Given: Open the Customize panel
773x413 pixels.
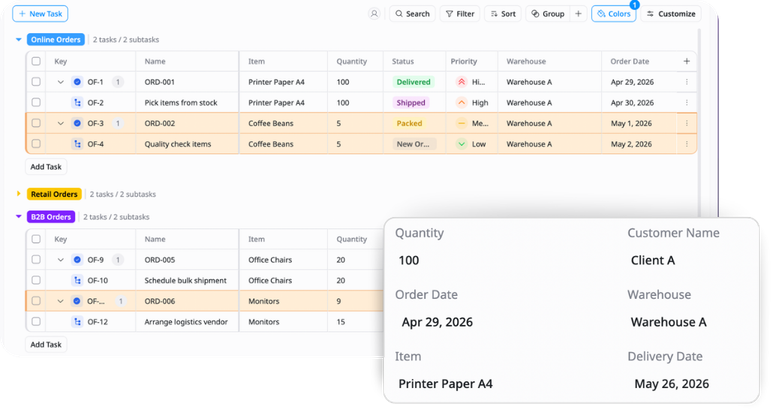Looking at the screenshot, I should (x=671, y=14).
